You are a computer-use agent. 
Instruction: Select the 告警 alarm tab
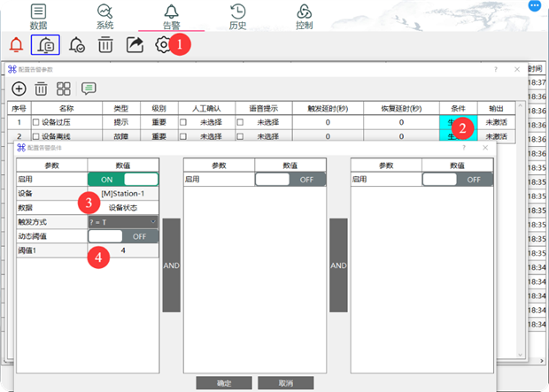tap(171, 17)
